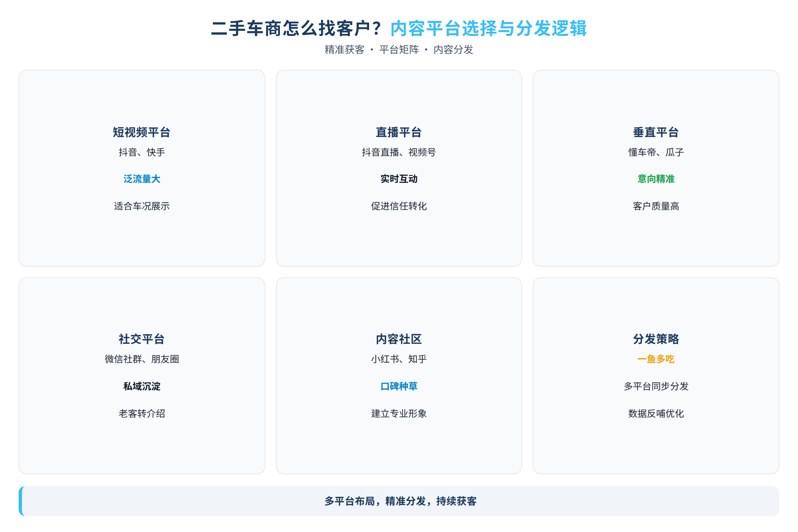Click the footer banner 多平台布局，精准分发，持续获客
This screenshot has width=798, height=532.
coord(399,501)
